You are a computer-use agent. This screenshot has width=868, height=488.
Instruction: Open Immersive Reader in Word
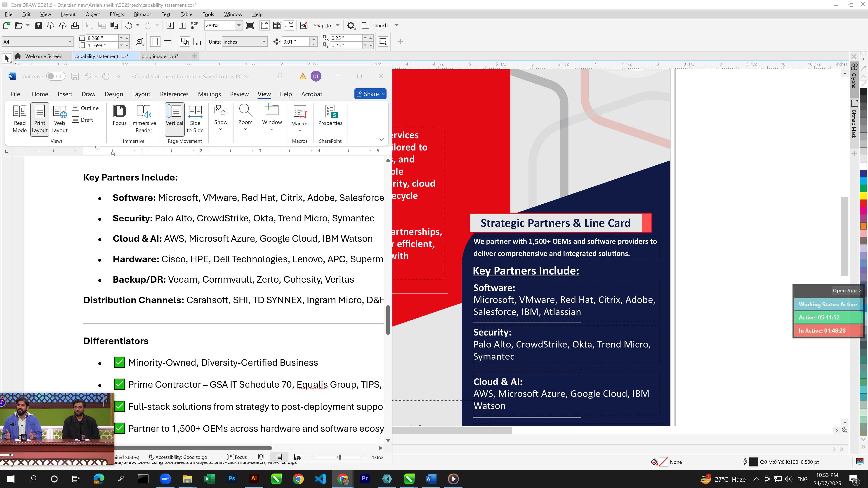(x=144, y=119)
